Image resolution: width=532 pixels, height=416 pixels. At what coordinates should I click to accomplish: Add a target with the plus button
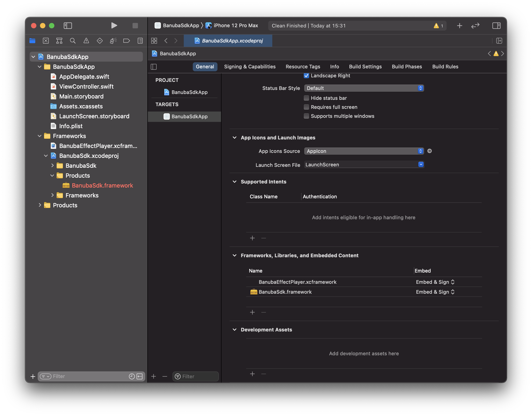pyautogui.click(x=153, y=376)
